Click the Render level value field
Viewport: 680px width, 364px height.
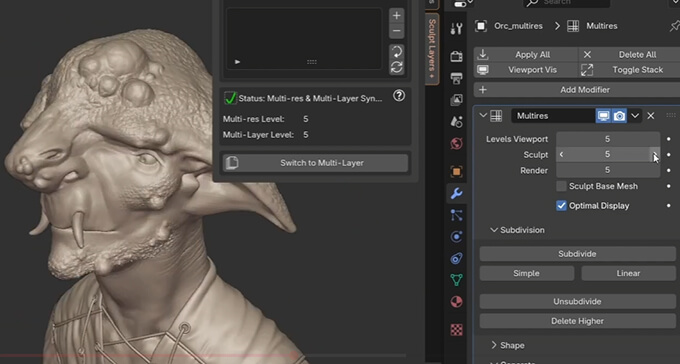tap(608, 170)
